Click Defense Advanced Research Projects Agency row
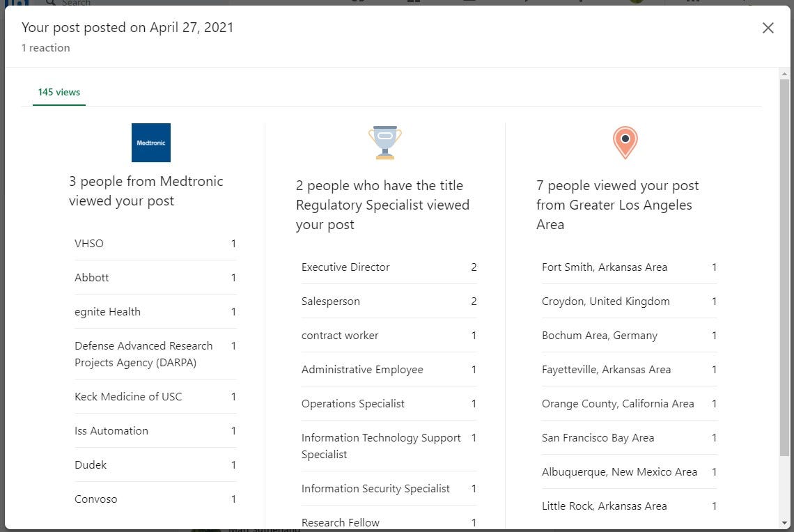This screenshot has height=532, width=794. tap(155, 354)
